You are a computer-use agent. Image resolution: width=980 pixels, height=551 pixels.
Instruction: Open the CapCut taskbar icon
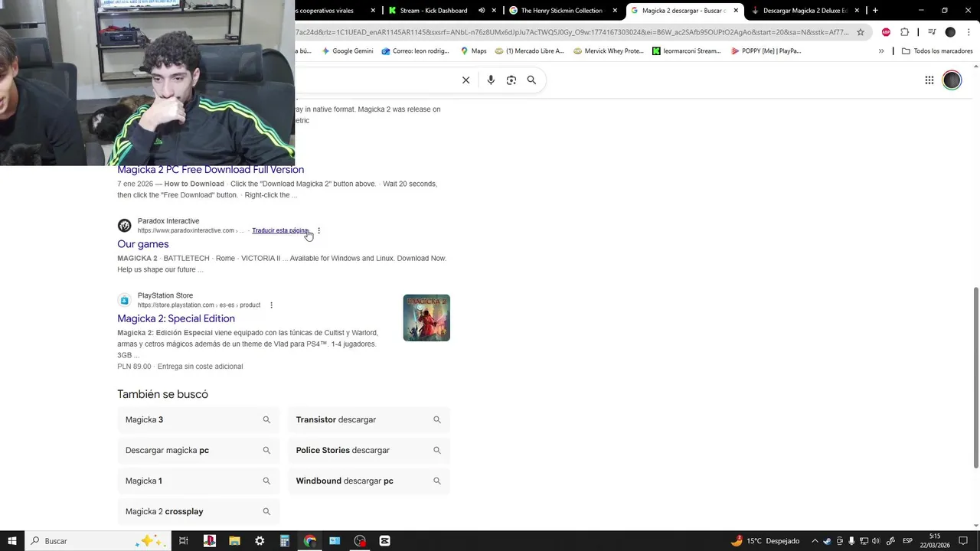point(384,541)
